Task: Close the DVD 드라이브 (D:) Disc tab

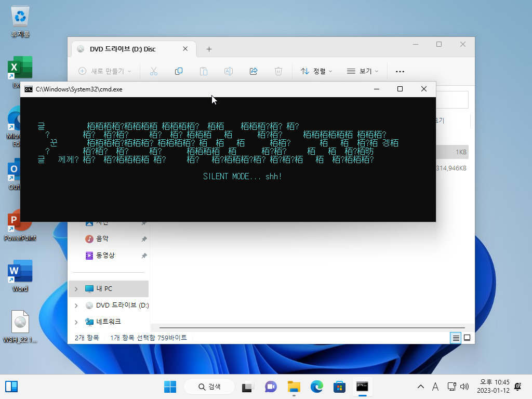Action: [185, 49]
